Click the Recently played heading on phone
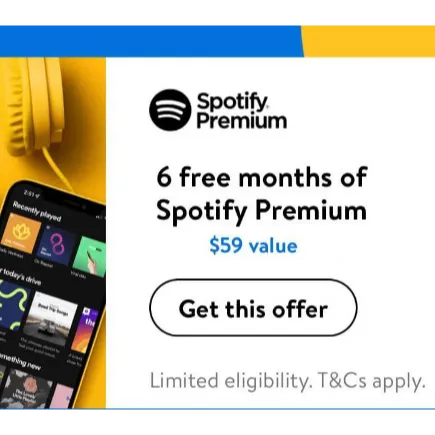 (37, 211)
